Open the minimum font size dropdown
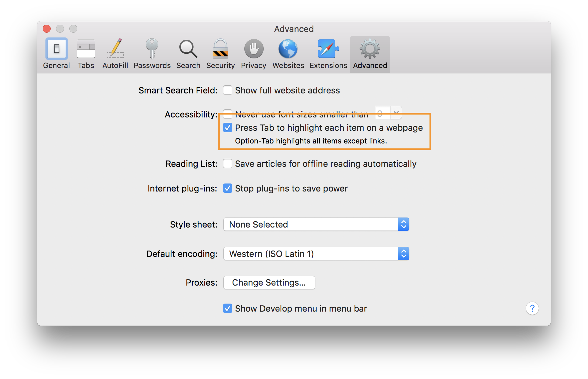Viewport: 588px width, 379px height. 396,113
